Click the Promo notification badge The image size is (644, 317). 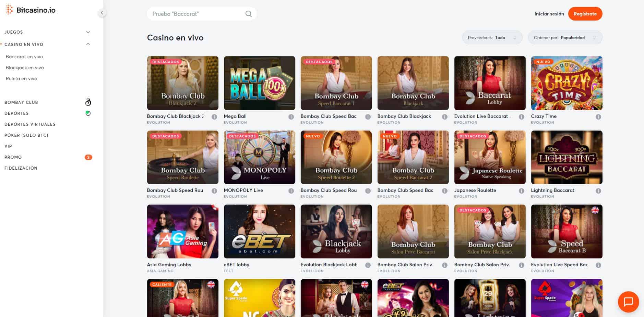coord(88,157)
